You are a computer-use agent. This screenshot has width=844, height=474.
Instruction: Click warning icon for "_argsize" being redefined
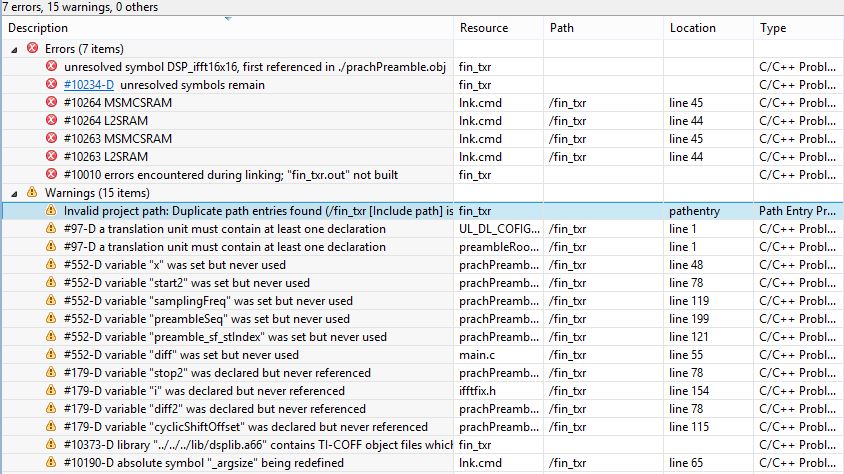pyautogui.click(x=51, y=463)
